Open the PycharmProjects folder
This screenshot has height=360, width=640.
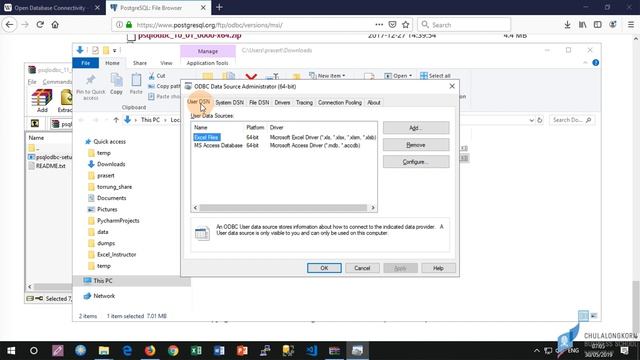[x=118, y=220]
